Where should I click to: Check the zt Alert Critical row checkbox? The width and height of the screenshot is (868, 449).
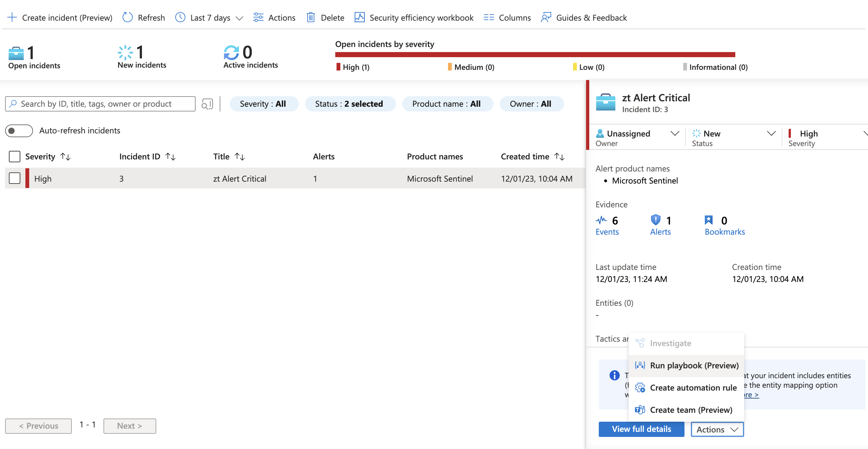pyautogui.click(x=15, y=178)
